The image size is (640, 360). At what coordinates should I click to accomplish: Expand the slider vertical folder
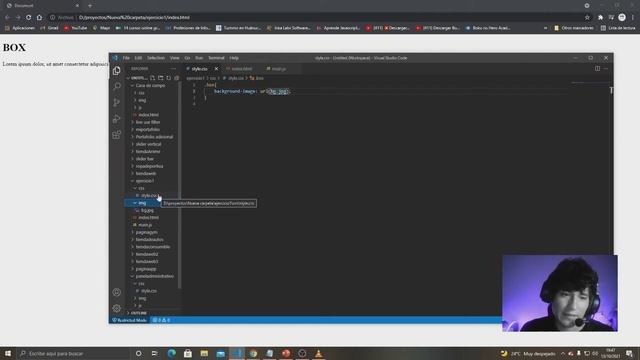148,144
